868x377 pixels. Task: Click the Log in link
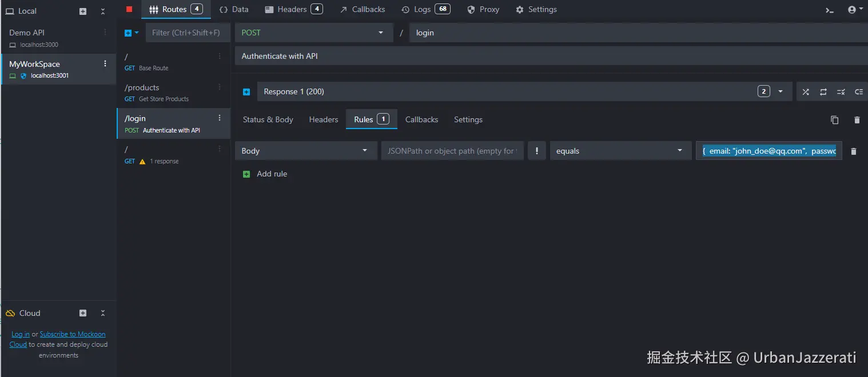[x=21, y=334]
